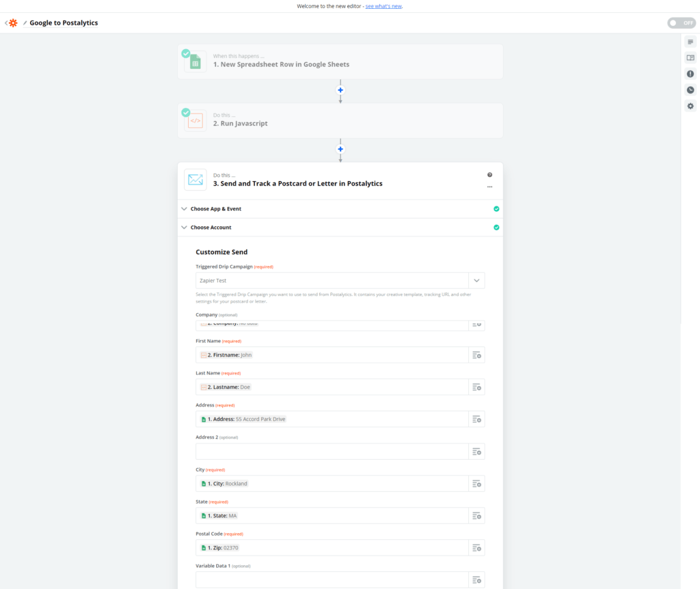Open the step 3 three-dot more menu
Viewport: 700px width, 589px height.
489,187
